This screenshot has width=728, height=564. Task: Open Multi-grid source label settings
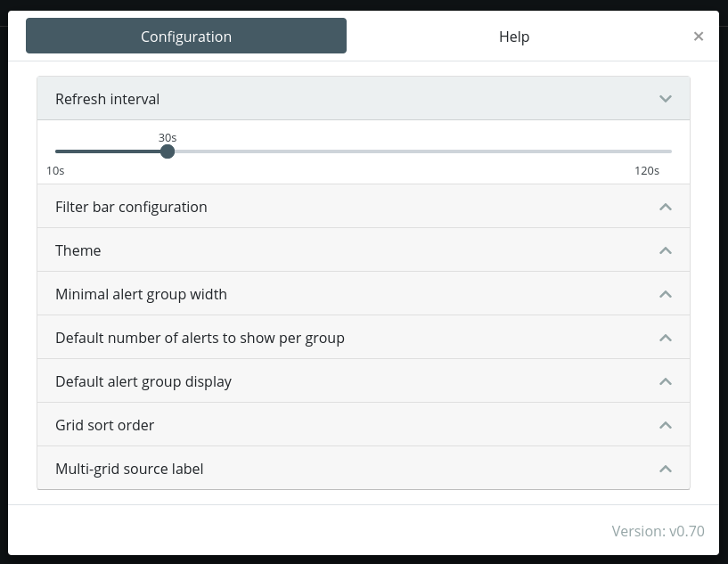click(x=364, y=468)
